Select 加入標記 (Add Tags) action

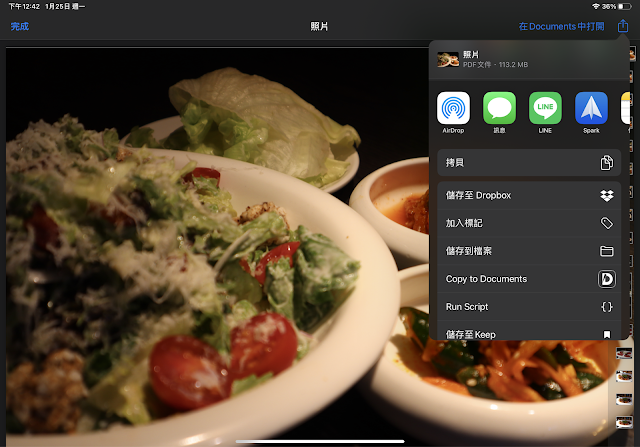point(529,223)
